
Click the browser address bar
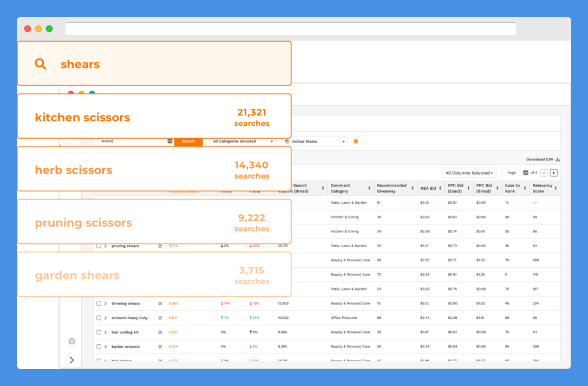291,29
